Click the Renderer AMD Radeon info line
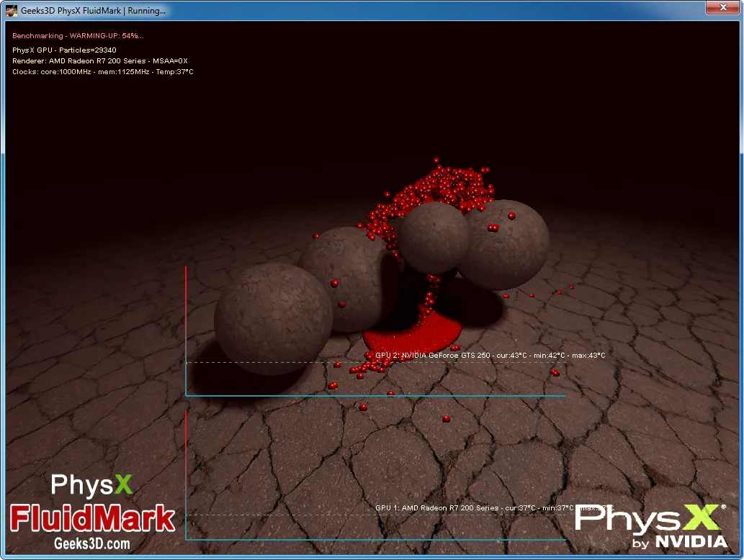This screenshot has height=560, width=744. click(99, 61)
